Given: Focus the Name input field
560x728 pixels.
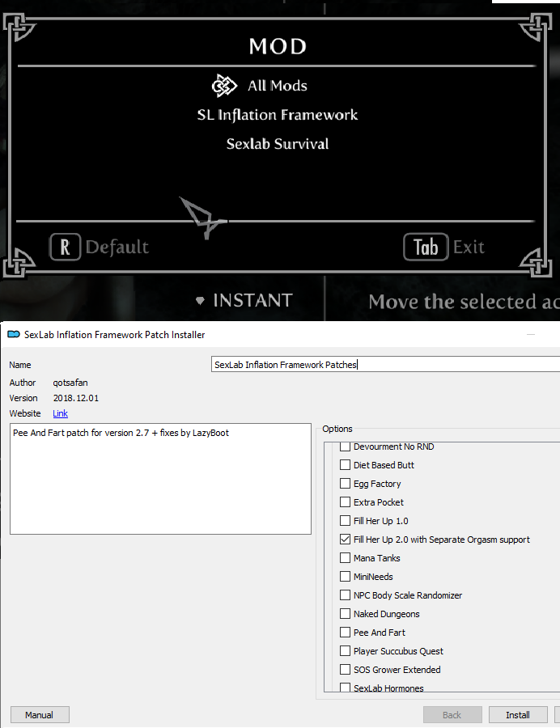Looking at the screenshot, I should [385, 365].
